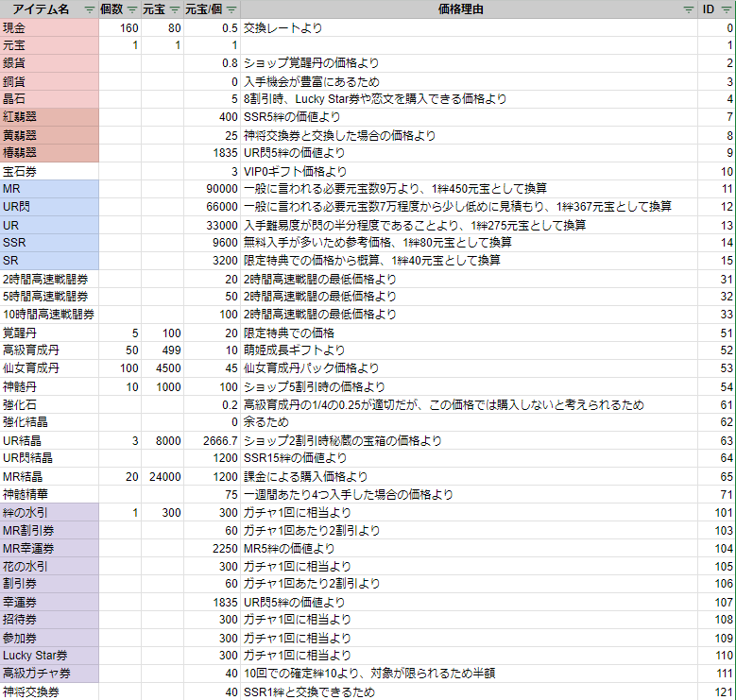Open the filter for 個数 column

pyautogui.click(x=132, y=9)
